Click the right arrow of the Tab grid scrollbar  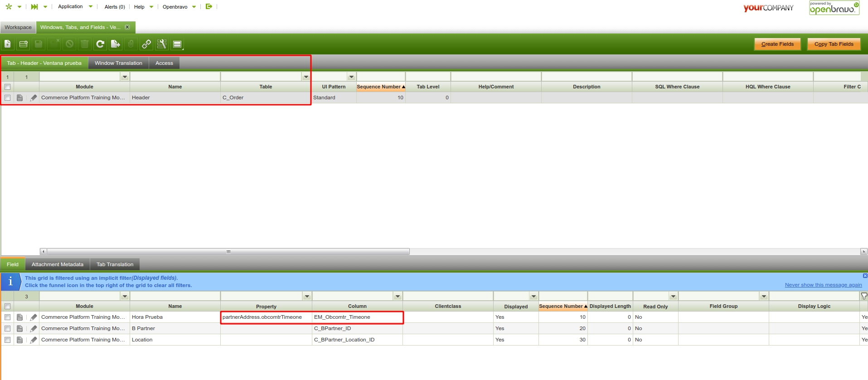(x=863, y=251)
